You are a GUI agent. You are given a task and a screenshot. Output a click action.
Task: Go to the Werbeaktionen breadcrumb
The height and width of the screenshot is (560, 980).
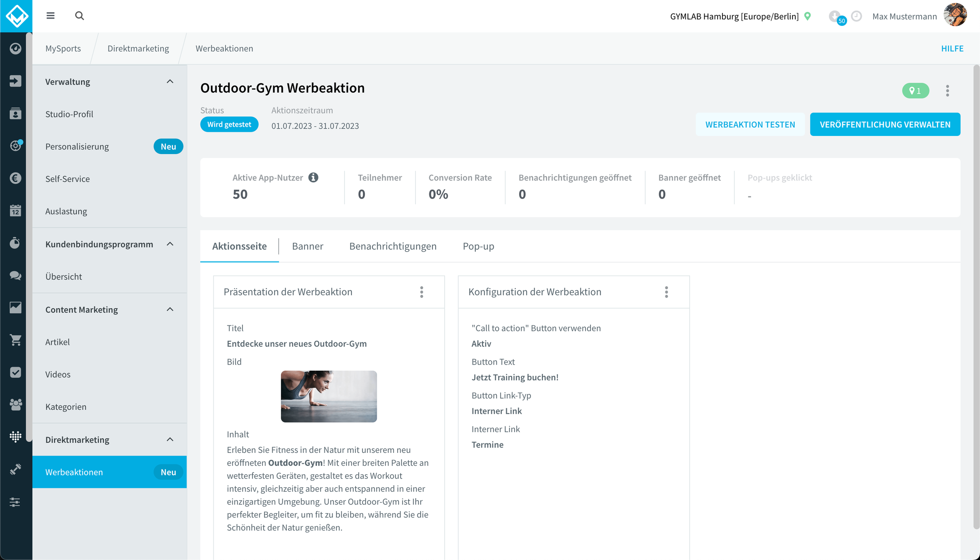pos(224,49)
